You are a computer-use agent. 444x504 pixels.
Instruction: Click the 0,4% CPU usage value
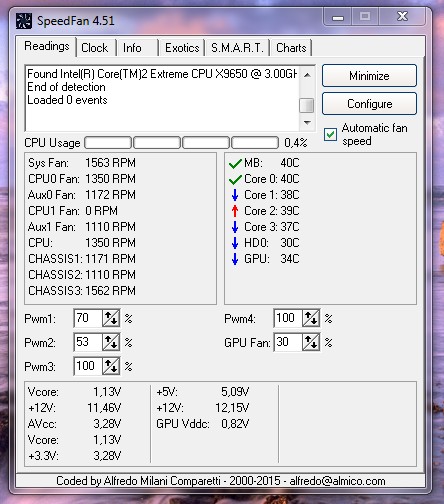[x=296, y=143]
